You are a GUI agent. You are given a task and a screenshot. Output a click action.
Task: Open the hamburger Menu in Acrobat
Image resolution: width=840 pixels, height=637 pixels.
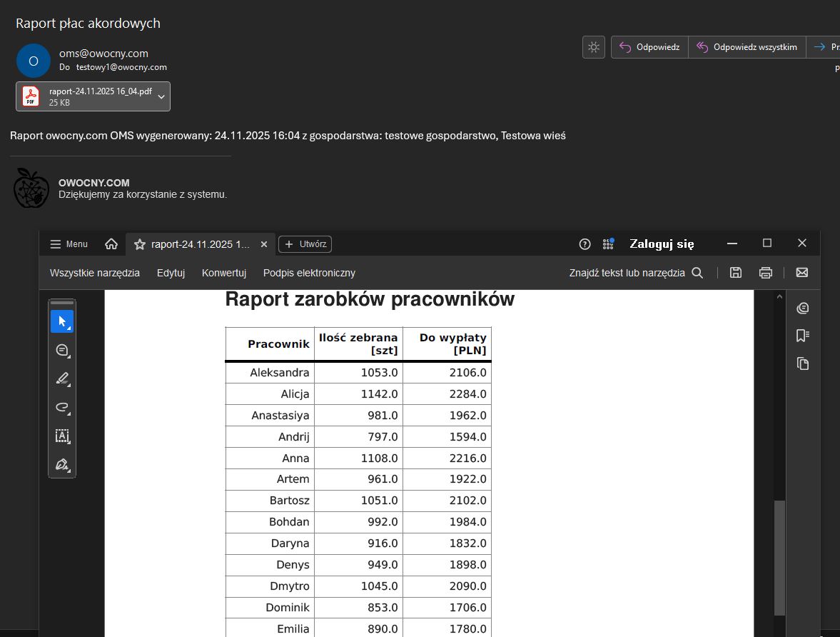click(69, 244)
